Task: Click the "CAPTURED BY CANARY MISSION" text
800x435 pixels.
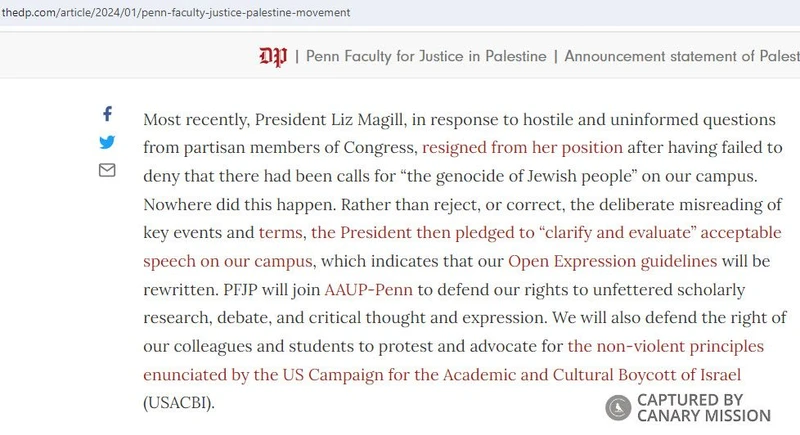Action: pyautogui.click(x=703, y=407)
